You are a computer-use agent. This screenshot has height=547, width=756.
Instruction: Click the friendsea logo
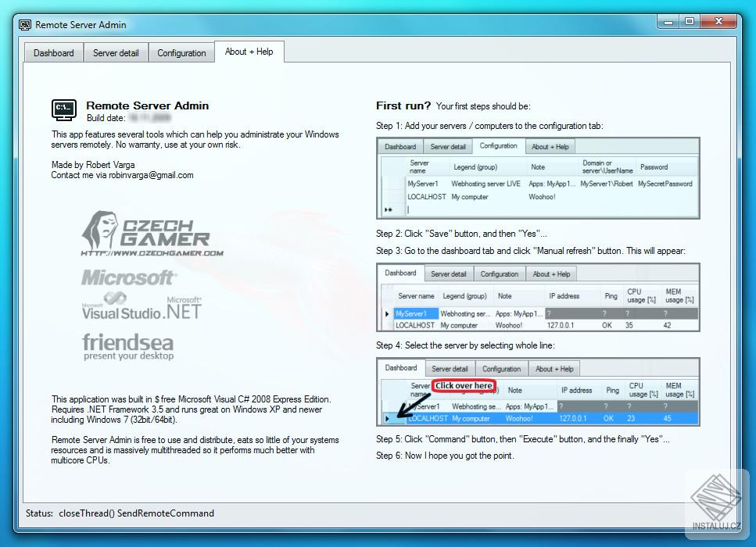(128, 345)
